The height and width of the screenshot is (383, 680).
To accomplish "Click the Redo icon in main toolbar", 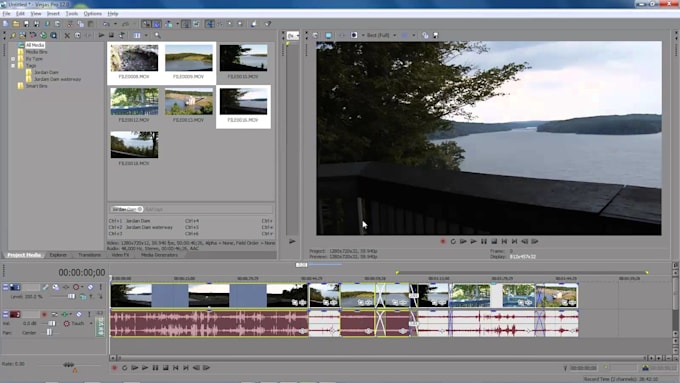I will [126, 24].
